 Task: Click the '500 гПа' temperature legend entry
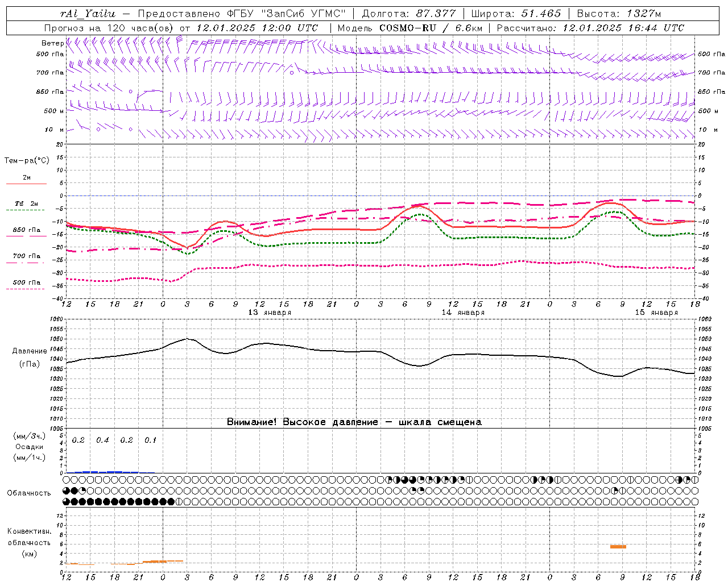[x=26, y=282]
